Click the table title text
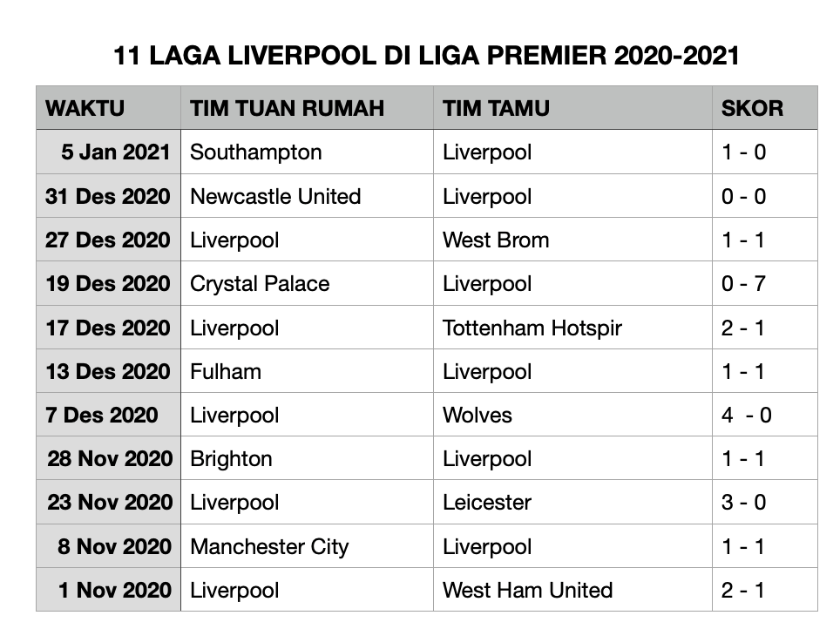Viewport: 840px width, 629px height. pos(426,56)
